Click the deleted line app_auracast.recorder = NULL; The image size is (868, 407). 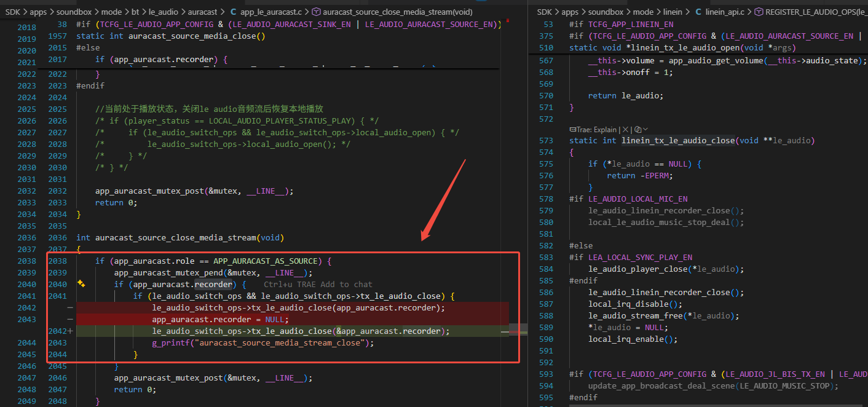pyautogui.click(x=220, y=320)
